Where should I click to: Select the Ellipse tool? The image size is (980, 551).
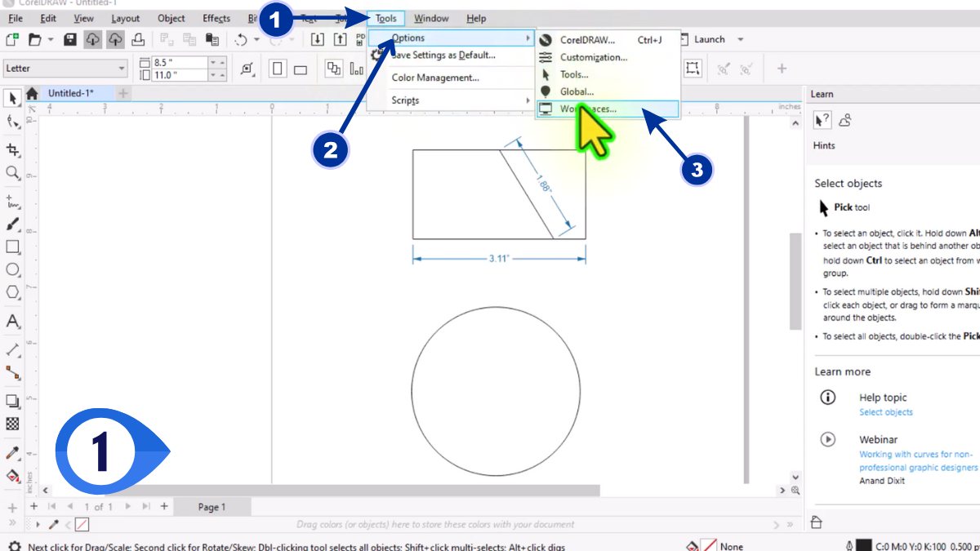[13, 269]
